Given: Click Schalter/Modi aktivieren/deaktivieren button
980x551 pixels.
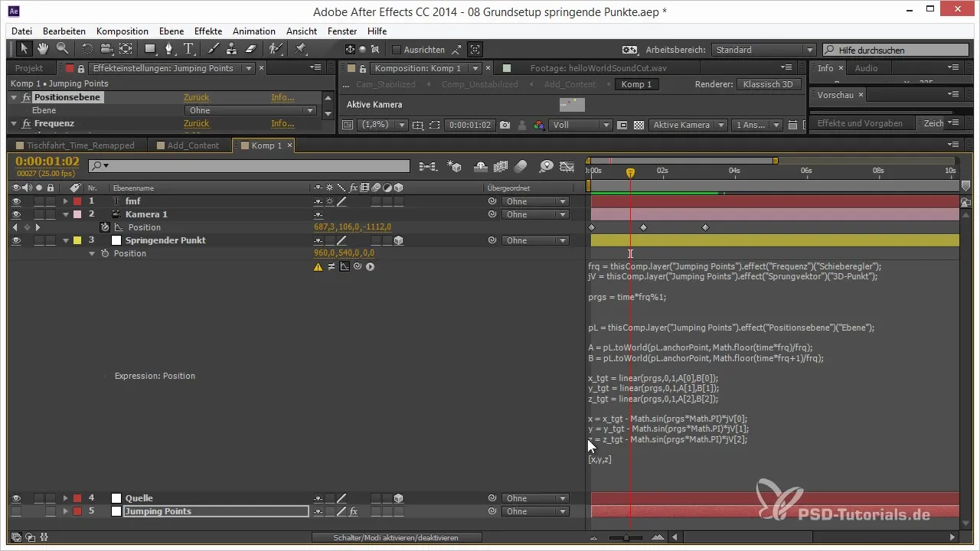Looking at the screenshot, I should click(x=397, y=538).
